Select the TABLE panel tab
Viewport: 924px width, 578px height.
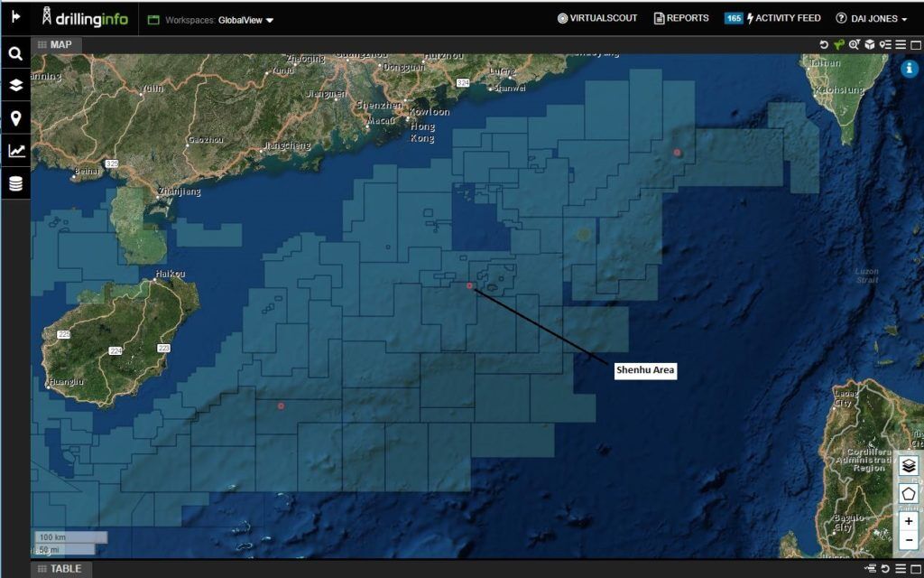pyautogui.click(x=60, y=569)
